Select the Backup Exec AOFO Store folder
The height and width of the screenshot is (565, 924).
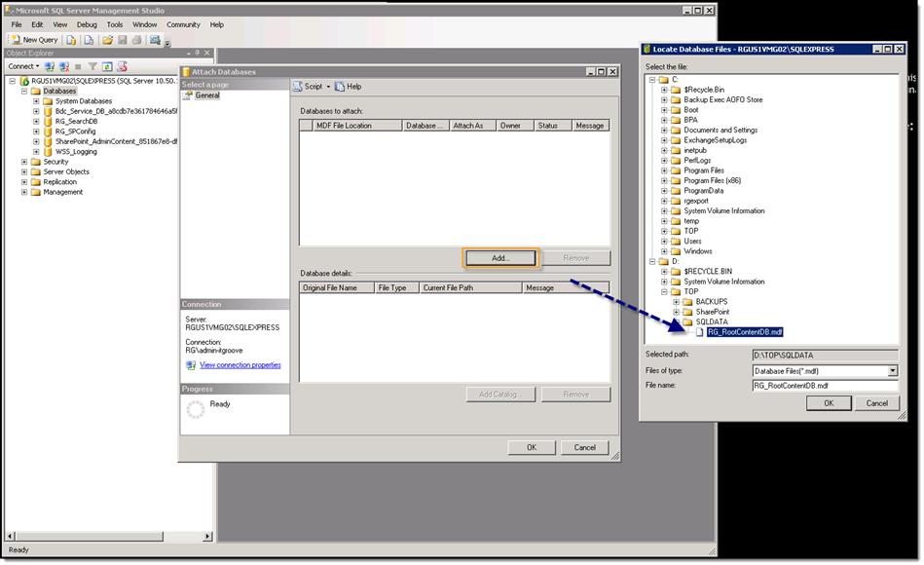[723, 99]
